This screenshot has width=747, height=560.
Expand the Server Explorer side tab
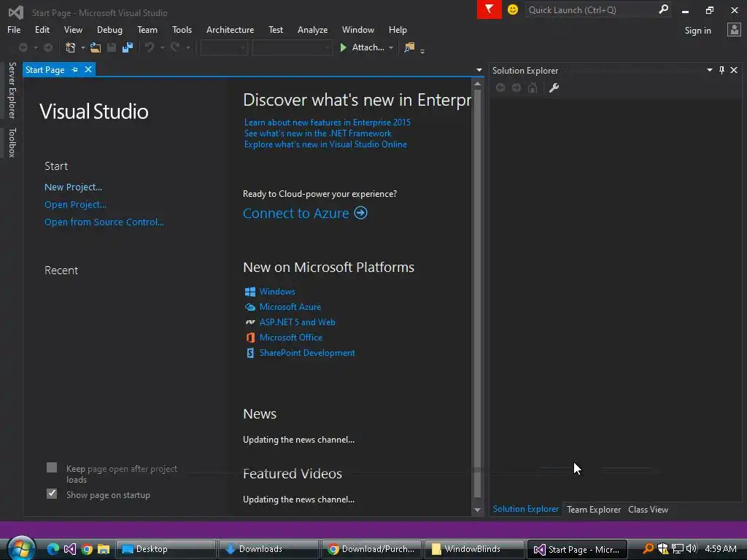point(12,90)
